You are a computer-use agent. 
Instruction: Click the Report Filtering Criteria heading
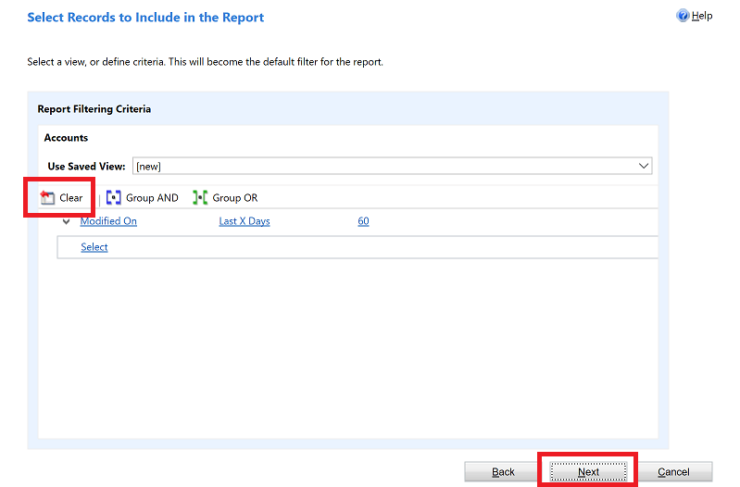pos(94,109)
